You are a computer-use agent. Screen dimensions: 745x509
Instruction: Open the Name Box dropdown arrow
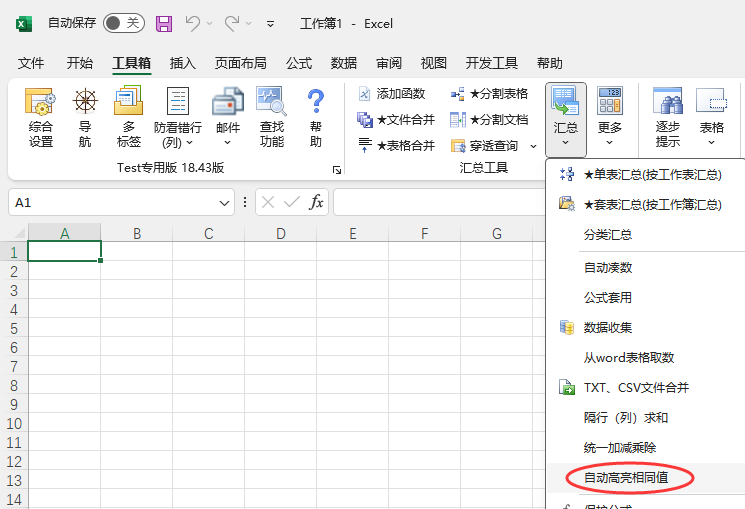(x=226, y=203)
